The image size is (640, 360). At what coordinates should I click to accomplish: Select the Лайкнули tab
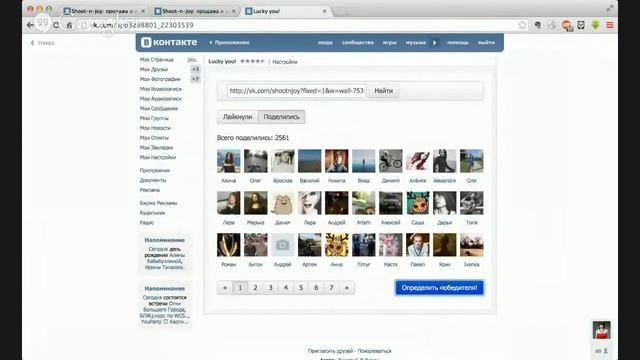(x=238, y=117)
